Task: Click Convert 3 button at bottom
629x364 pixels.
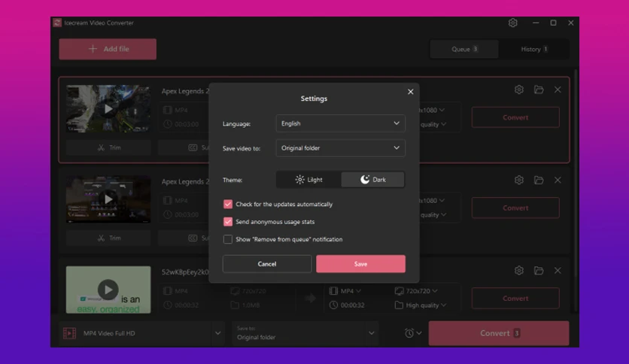Action: [499, 333]
